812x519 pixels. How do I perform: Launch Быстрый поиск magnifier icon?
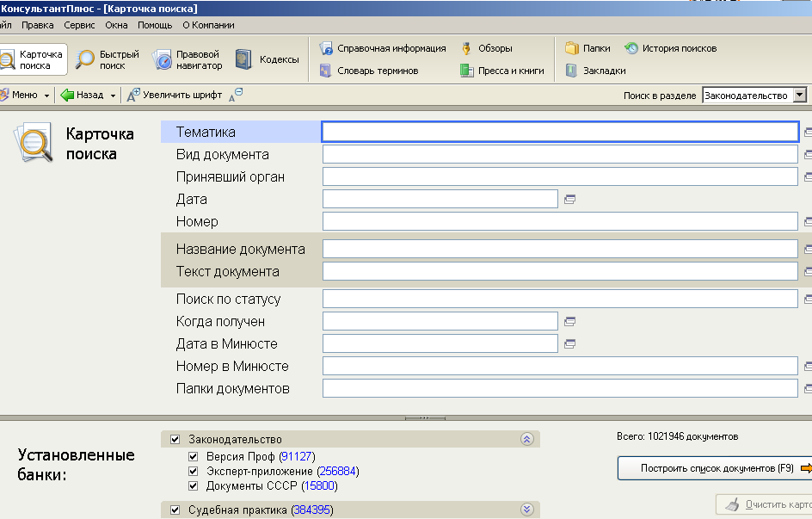(85, 59)
